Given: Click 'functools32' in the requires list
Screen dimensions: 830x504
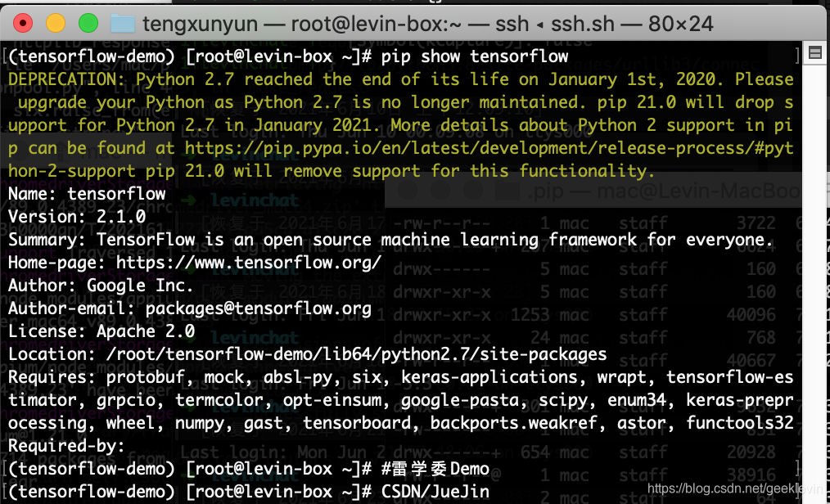Looking at the screenshot, I should 740,423.
